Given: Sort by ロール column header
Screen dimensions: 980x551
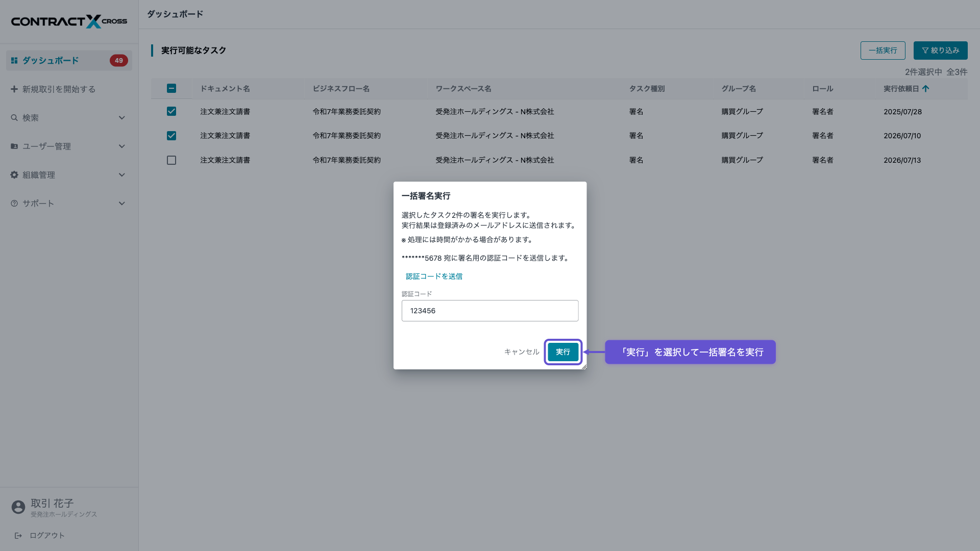Looking at the screenshot, I should pos(823,88).
